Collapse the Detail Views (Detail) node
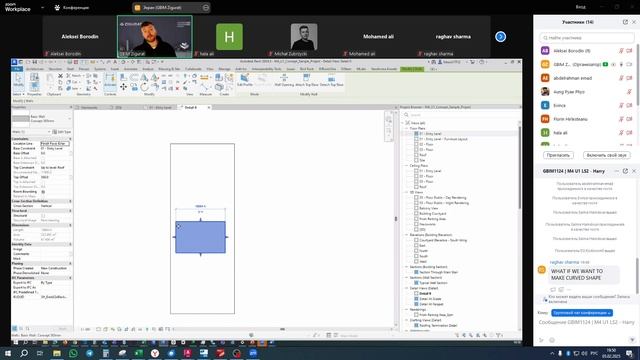 pos(406,288)
